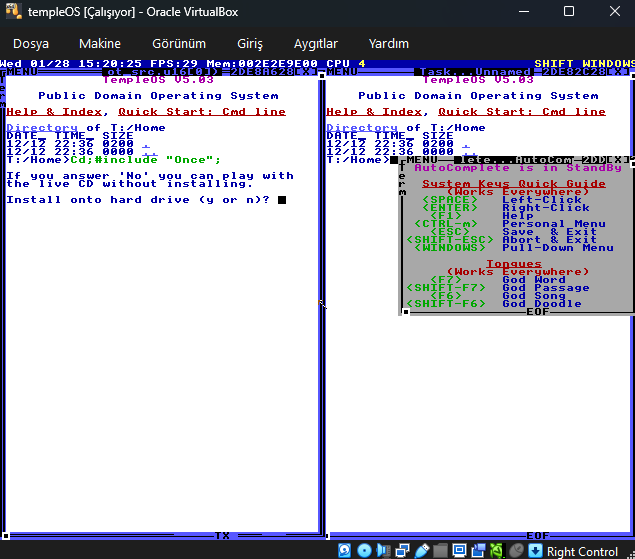Maximize the VirtualBox window
Screen dimensions: 635x559
(569, 11)
